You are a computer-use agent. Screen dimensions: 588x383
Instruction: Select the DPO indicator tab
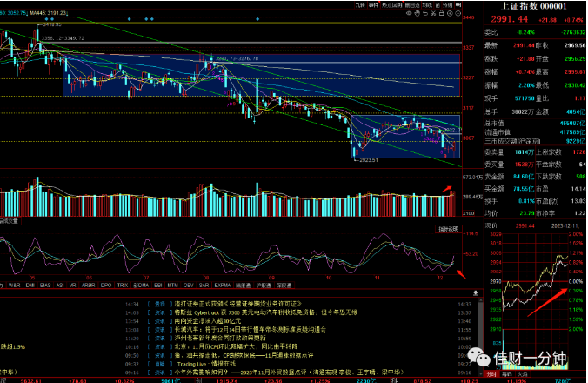[x=106, y=286]
